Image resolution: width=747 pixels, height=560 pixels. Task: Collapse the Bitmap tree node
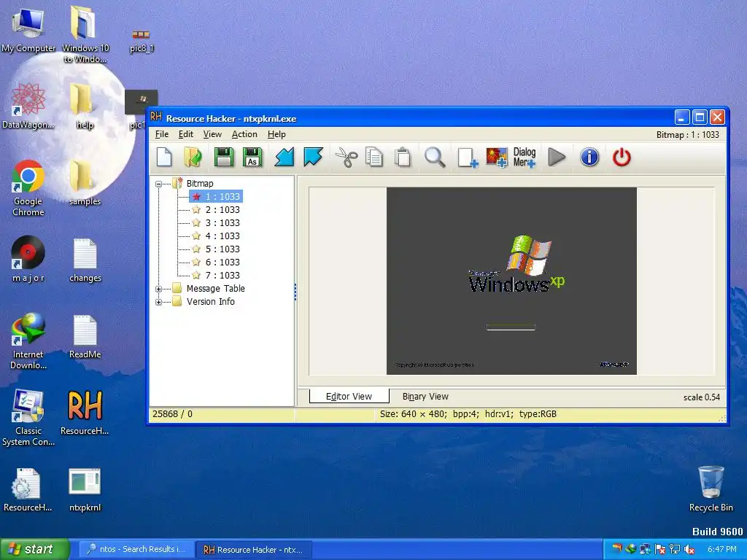pos(158,184)
